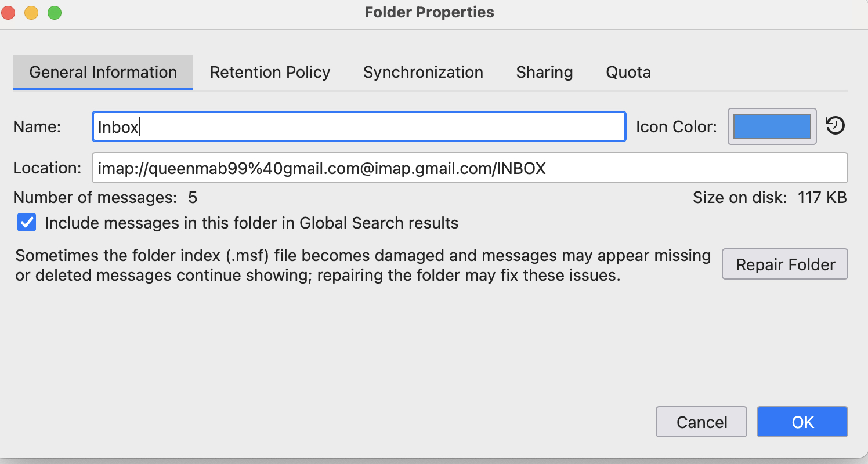Minimize the Folder Properties window
868x464 pixels.
coord(31,12)
